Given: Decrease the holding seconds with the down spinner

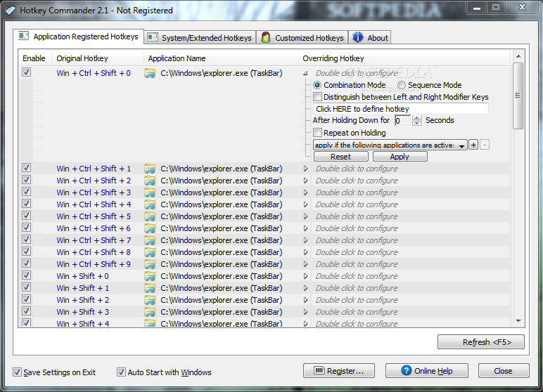Looking at the screenshot, I should tap(417, 123).
